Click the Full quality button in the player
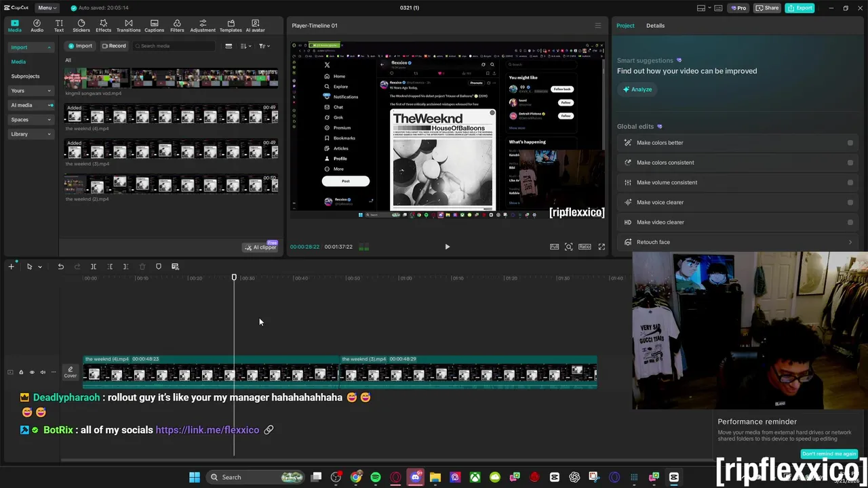This screenshot has width=868, height=488. pyautogui.click(x=554, y=247)
